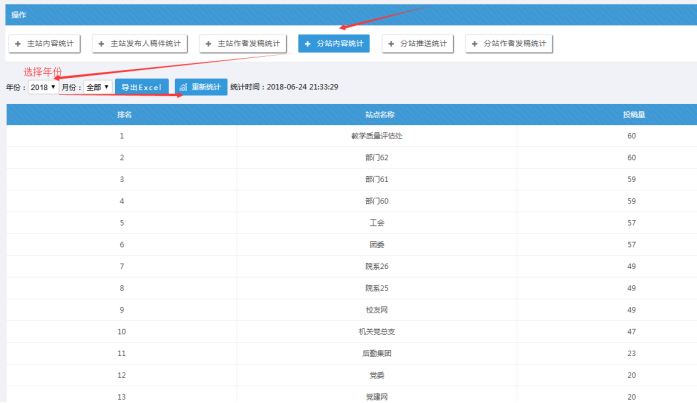
Task: Click the 校友网 site name cell
Action: (x=376, y=309)
